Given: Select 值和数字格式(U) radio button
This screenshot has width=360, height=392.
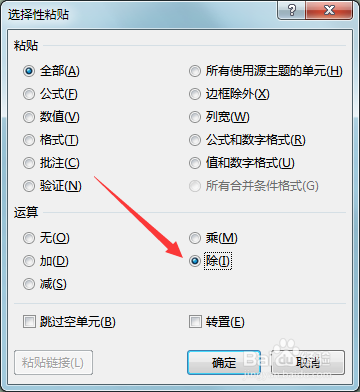Looking at the screenshot, I should pyautogui.click(x=242, y=163).
